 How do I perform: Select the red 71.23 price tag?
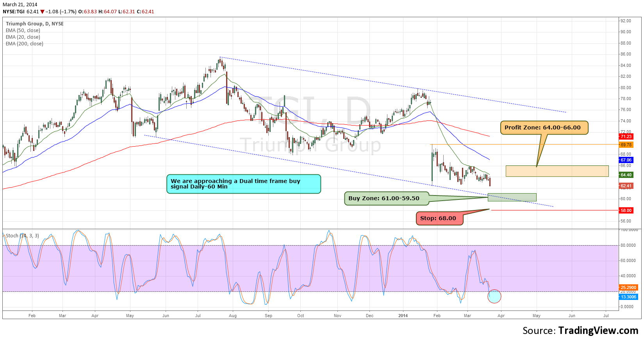[x=626, y=136]
